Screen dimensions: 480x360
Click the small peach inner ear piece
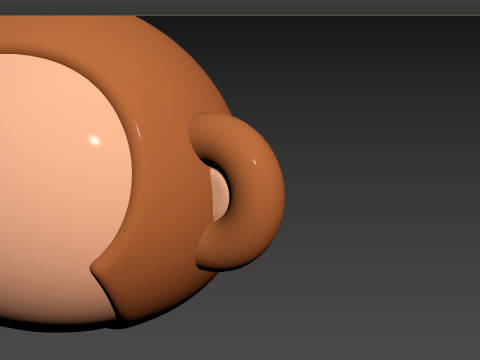tap(220, 194)
